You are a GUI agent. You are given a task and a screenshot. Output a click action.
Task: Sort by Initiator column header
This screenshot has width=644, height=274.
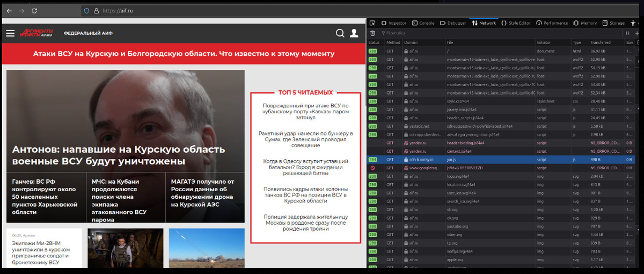[x=553, y=42]
